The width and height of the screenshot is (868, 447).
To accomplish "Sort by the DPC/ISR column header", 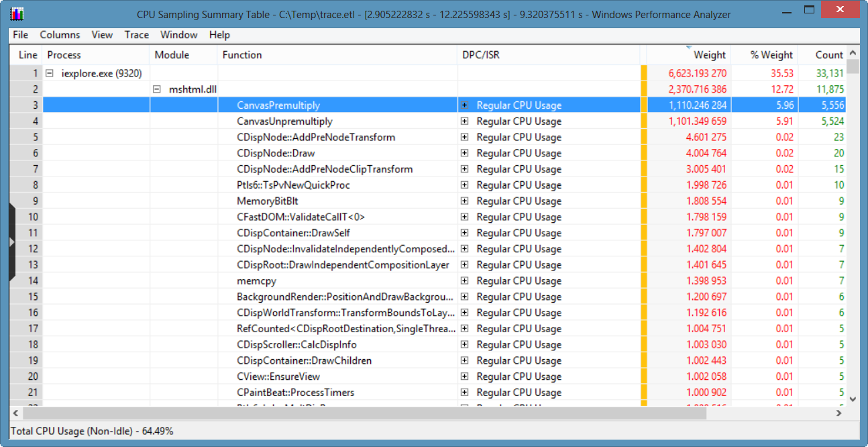I will (x=549, y=55).
